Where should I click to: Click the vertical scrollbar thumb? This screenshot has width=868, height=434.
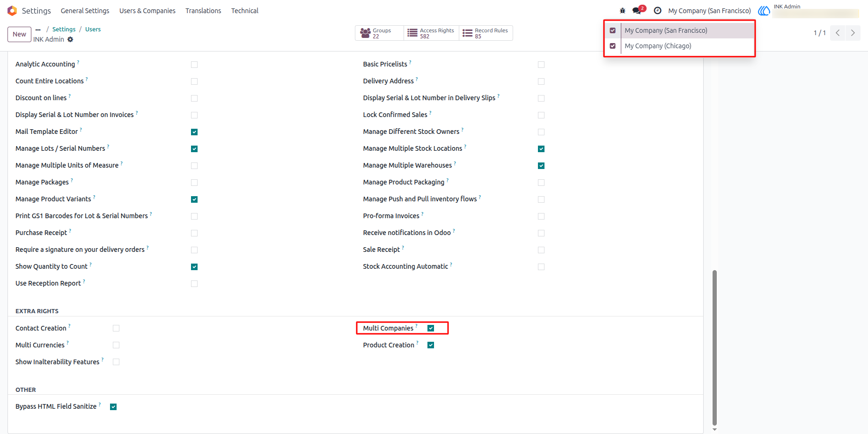(x=714, y=347)
